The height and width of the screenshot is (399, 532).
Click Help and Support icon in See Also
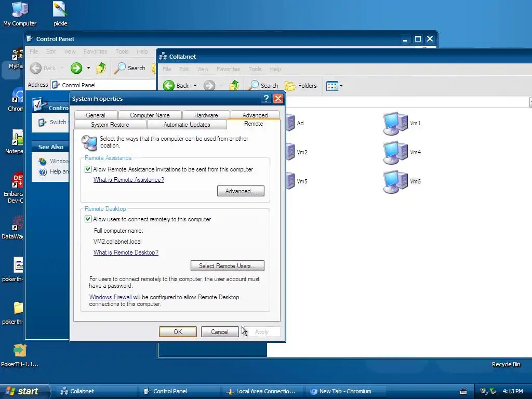43,171
